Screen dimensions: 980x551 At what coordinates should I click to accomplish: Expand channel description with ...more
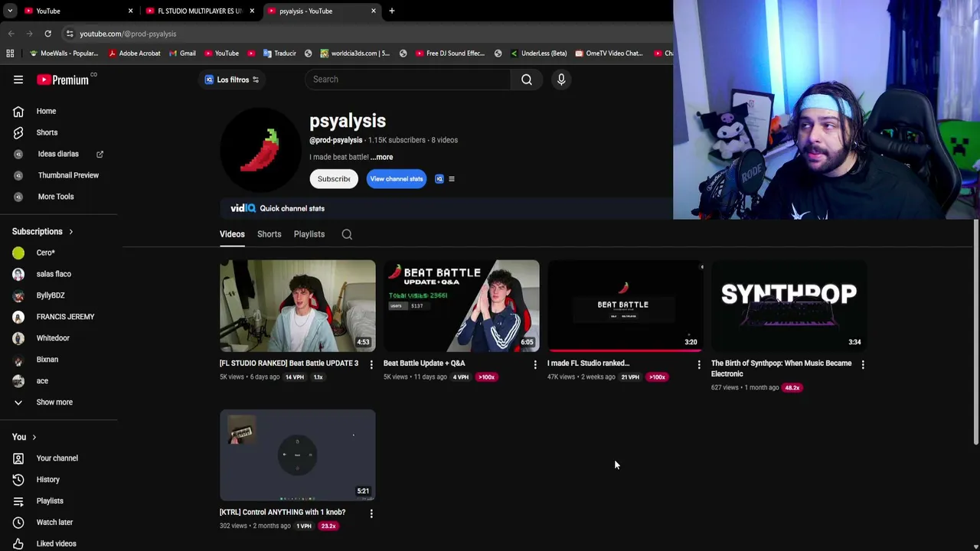click(382, 157)
